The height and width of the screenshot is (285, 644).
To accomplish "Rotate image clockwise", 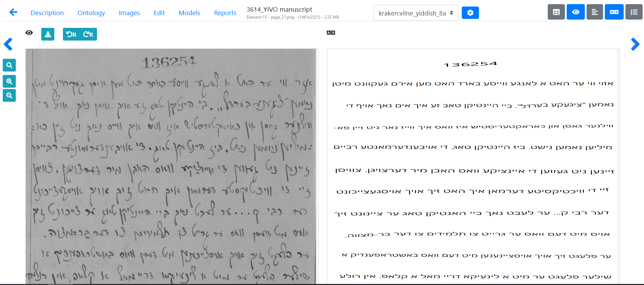I will pos(88,34).
